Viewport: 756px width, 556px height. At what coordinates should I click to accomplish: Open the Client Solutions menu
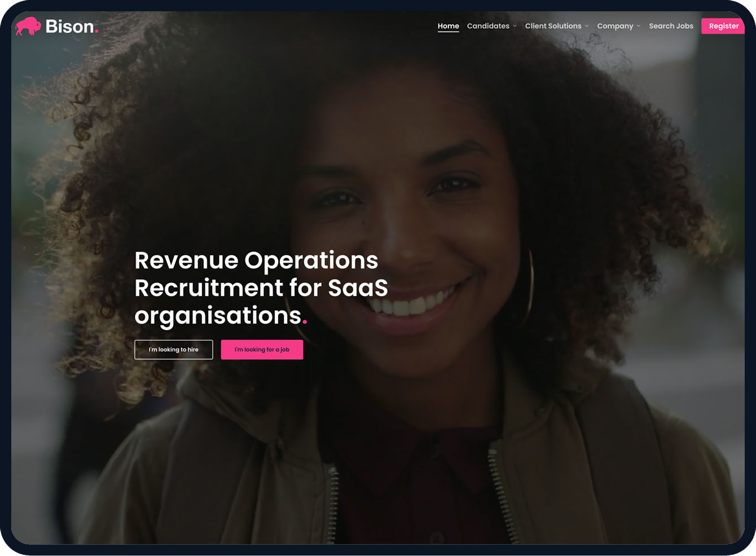pos(553,26)
